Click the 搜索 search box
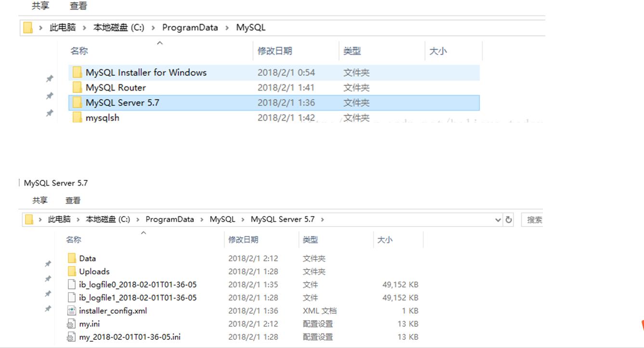Image resolution: width=644 pixels, height=348 pixels. coord(532,220)
